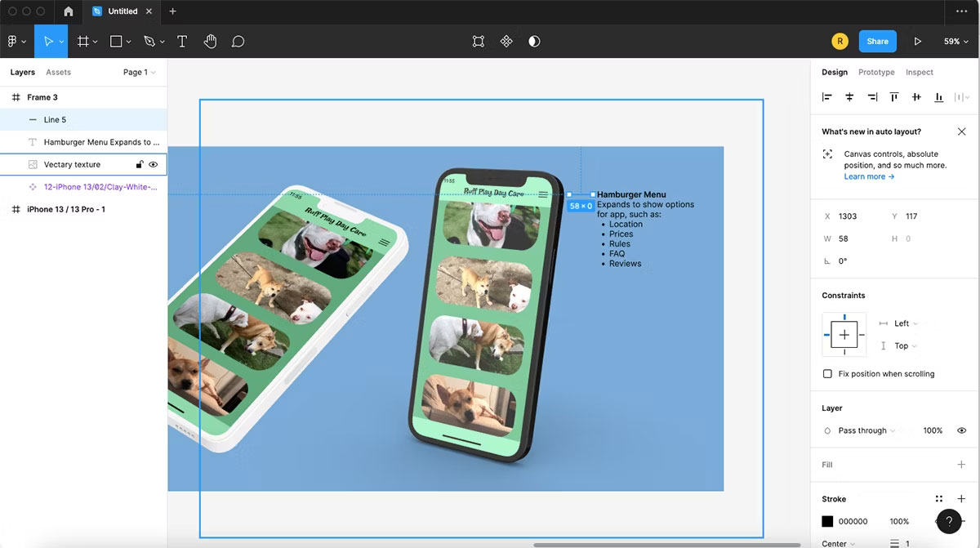Toggle lock on Vectary texture layer

139,164
